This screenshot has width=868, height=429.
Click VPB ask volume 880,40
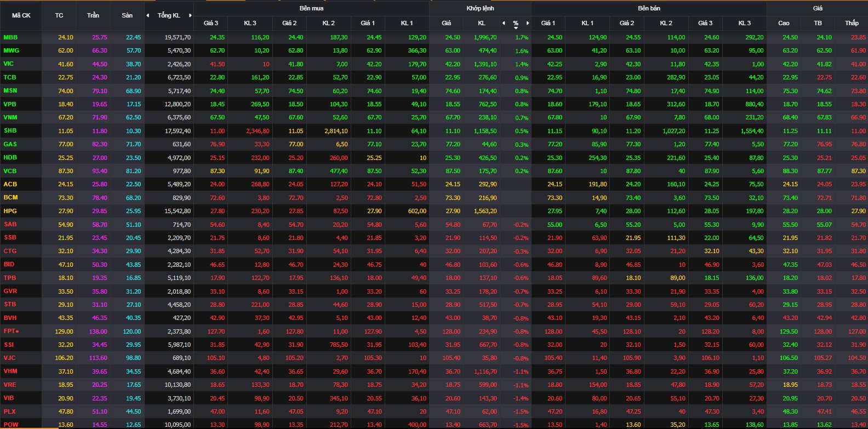coord(754,104)
